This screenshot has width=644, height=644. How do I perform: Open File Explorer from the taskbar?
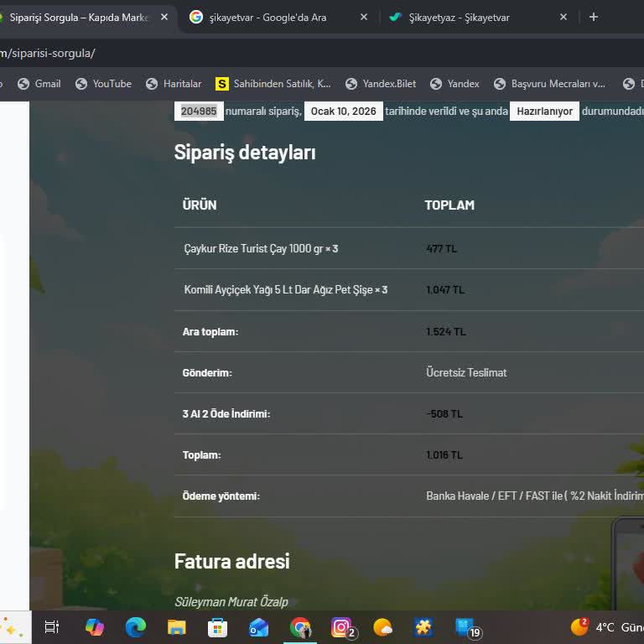177,626
